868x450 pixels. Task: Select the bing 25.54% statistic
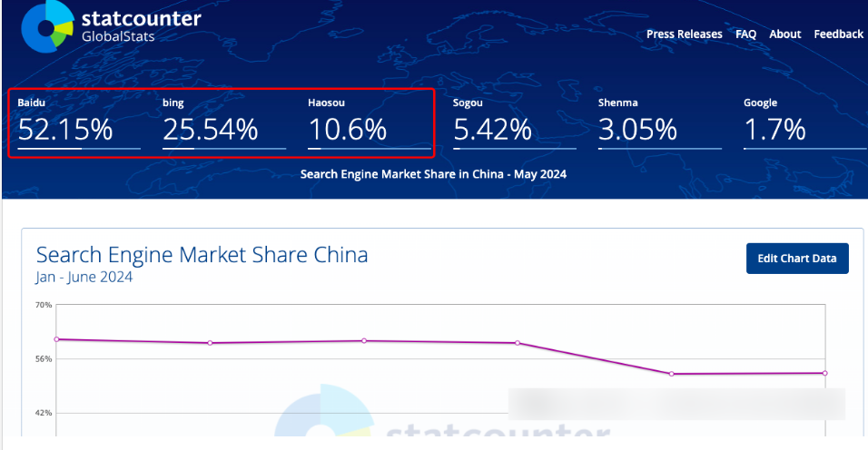point(211,130)
